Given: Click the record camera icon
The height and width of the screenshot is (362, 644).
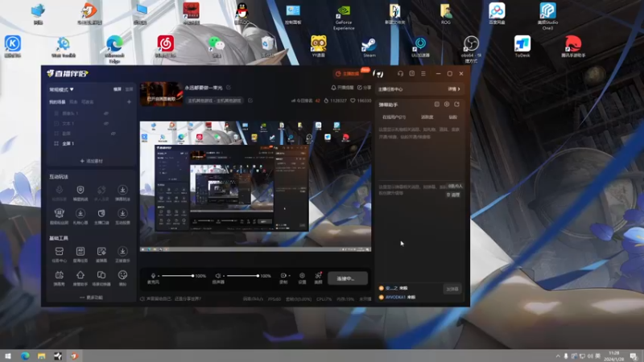Looking at the screenshot, I should [x=283, y=275].
